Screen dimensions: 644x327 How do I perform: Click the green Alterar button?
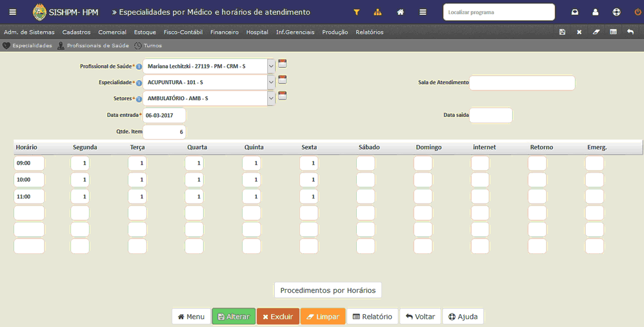tap(234, 316)
